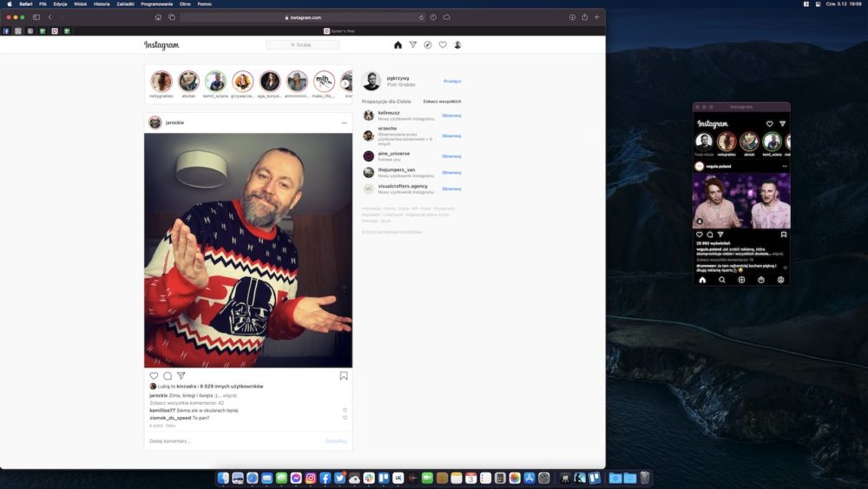Image resolution: width=868 pixels, height=489 pixels.
Task: Open the Widok menu
Action: coord(80,3)
